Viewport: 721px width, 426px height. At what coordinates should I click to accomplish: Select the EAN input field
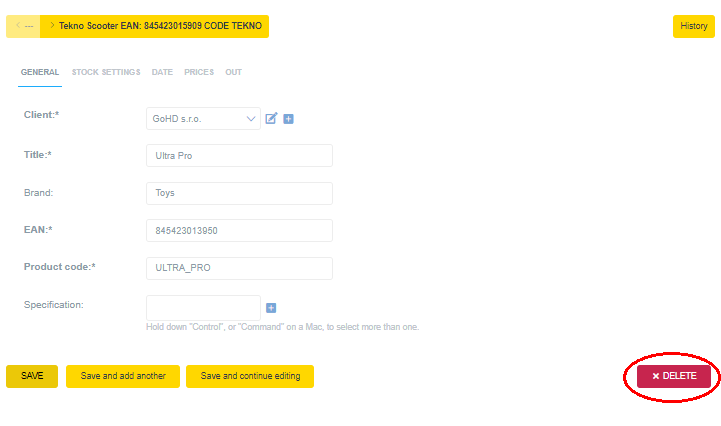tap(239, 231)
